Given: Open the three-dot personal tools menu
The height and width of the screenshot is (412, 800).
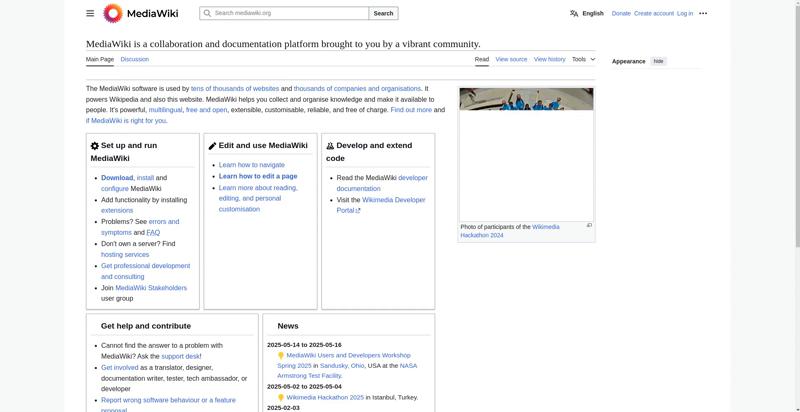Looking at the screenshot, I should click(703, 13).
